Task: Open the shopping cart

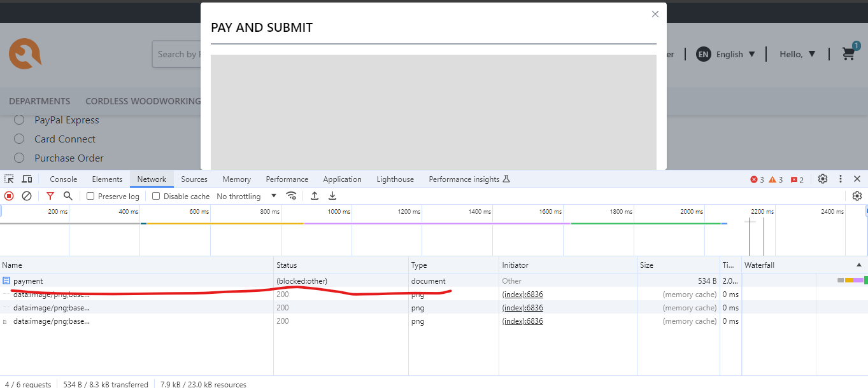Action: [x=848, y=54]
